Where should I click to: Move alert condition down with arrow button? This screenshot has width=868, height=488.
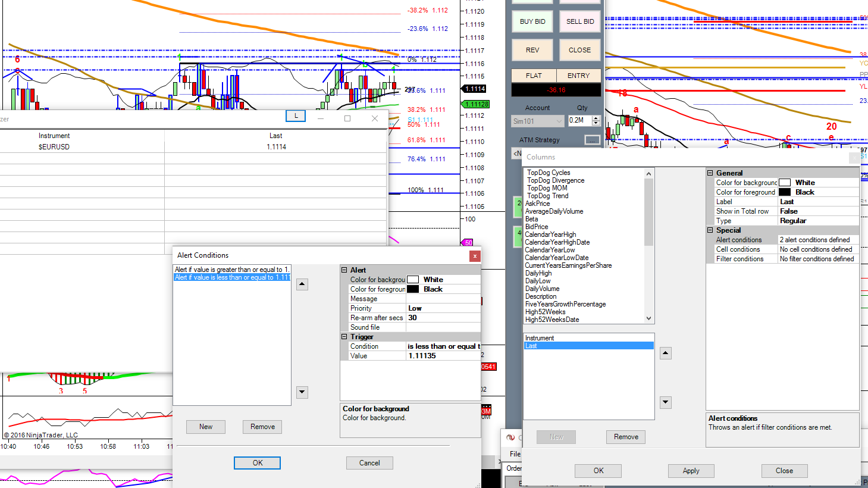(302, 392)
